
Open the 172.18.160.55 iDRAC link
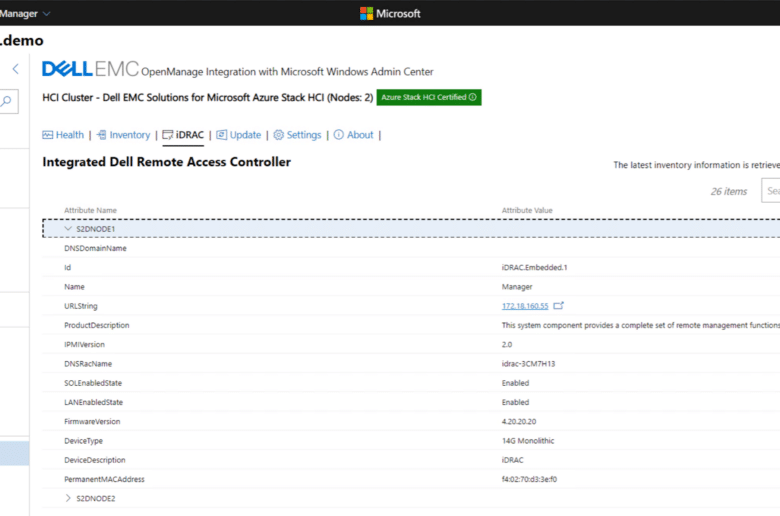pyautogui.click(x=525, y=306)
